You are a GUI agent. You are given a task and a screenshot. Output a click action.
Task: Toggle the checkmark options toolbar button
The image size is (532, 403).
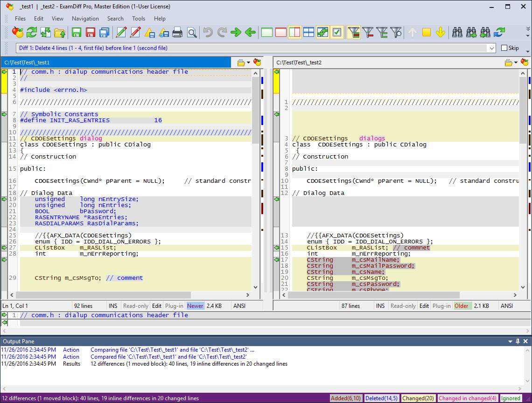(x=337, y=32)
